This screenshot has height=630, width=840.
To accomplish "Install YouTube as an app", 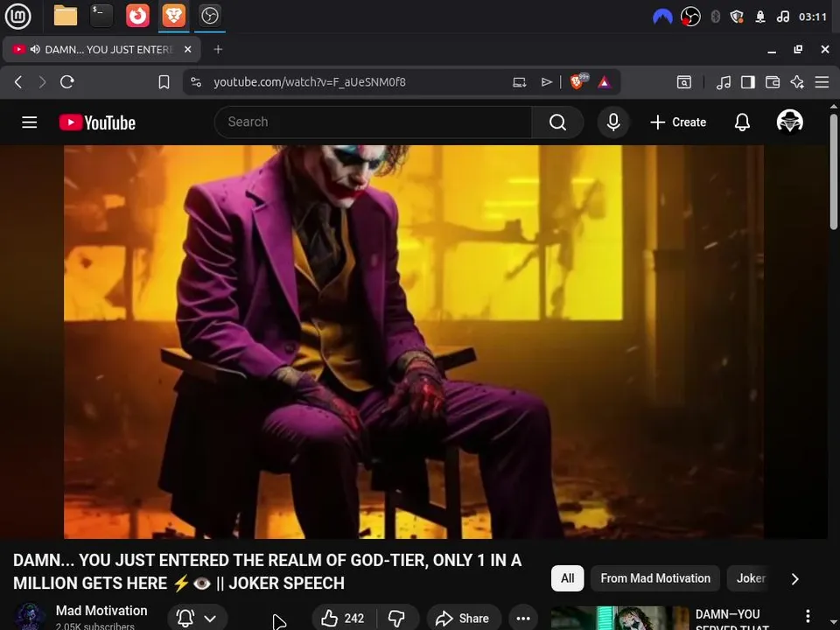I will pos(519,82).
